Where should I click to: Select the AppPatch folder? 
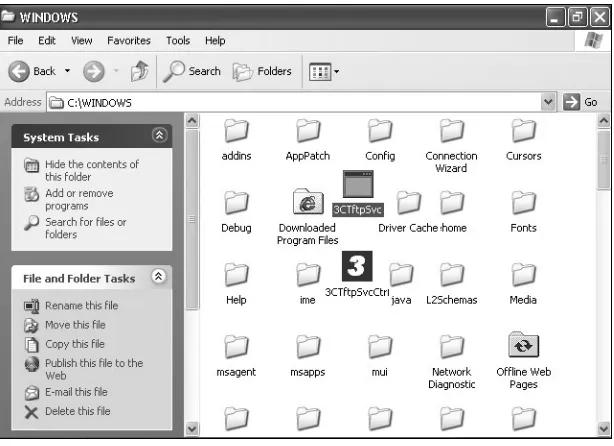(x=308, y=140)
